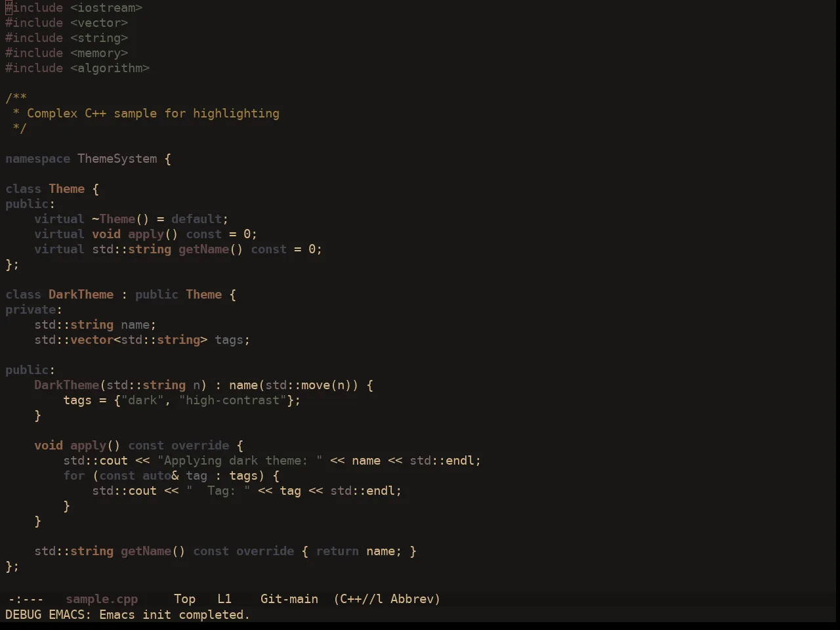Click 'std::move(n)' in the constructor initializer
840x630 pixels.
pos(308,385)
